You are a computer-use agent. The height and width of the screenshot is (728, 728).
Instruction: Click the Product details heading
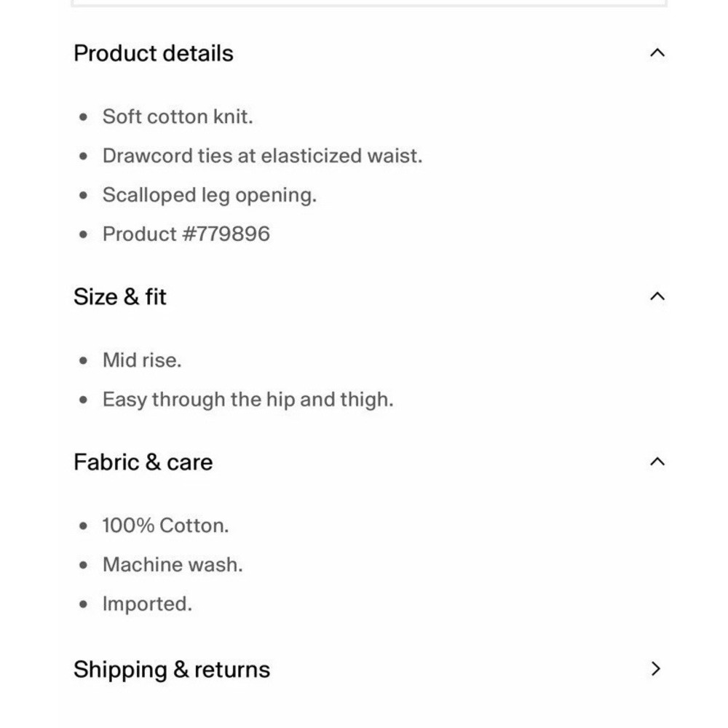(153, 53)
